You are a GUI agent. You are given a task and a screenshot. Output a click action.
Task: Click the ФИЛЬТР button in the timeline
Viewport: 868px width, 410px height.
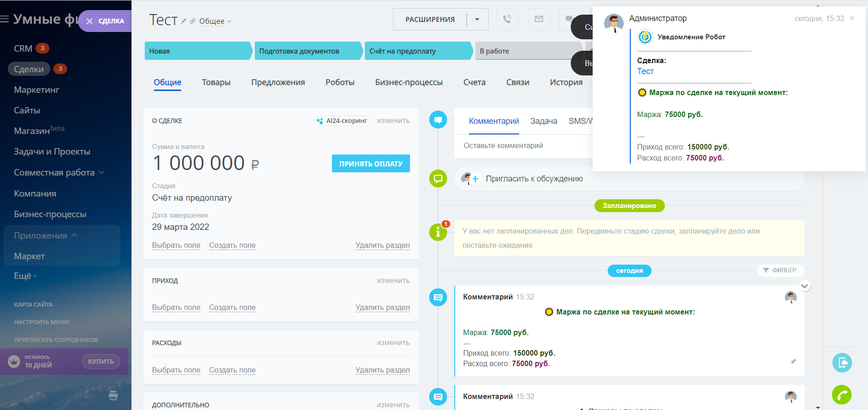(780, 270)
